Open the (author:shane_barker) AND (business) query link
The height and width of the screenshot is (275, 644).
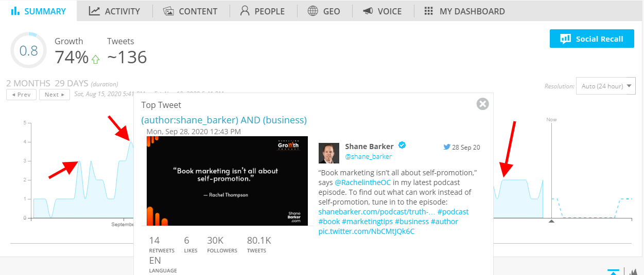[224, 120]
